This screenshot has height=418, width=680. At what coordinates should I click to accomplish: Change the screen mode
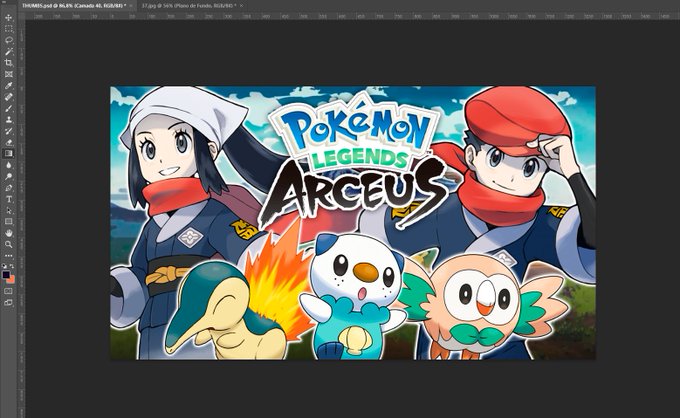[8, 302]
